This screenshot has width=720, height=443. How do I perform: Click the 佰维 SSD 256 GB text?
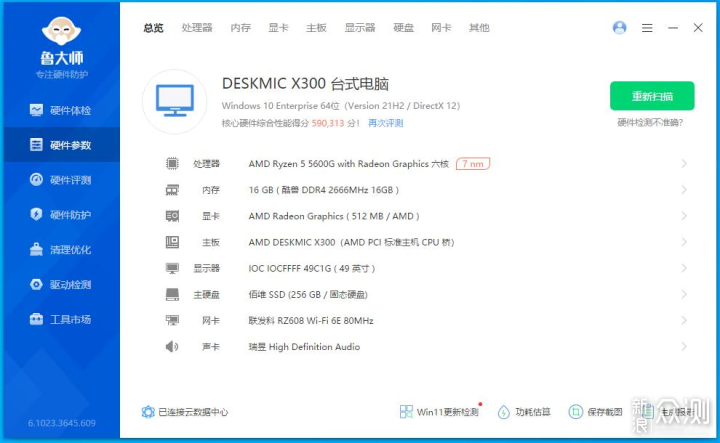(x=308, y=295)
